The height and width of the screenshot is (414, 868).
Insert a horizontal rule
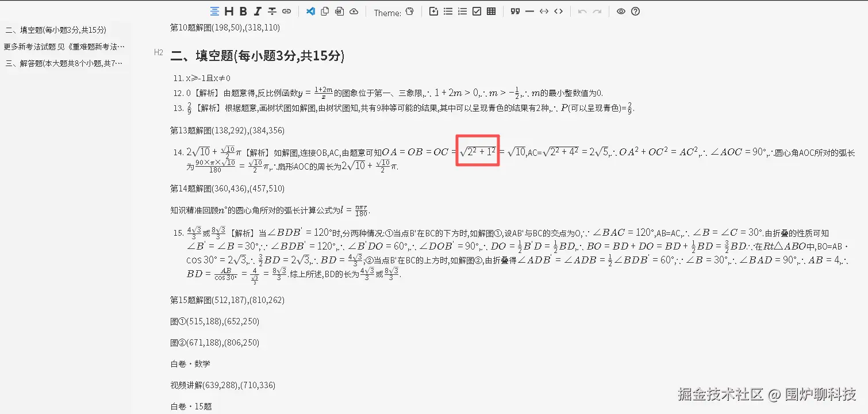pyautogui.click(x=529, y=11)
